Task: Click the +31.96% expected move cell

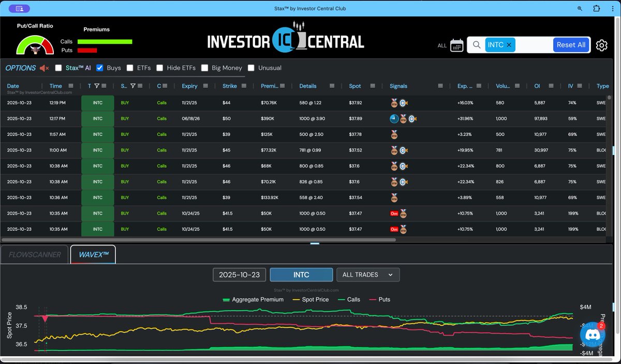Action: click(465, 118)
